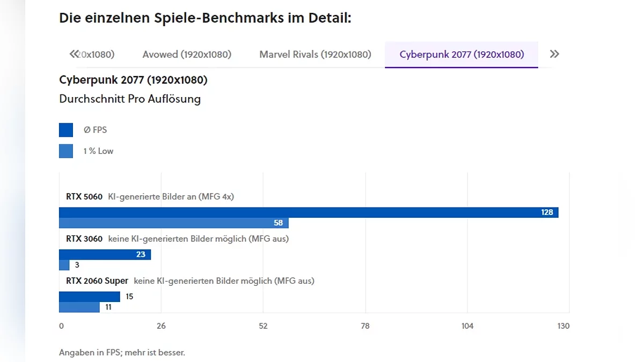Click the RTX 5060 row label
Image resolution: width=644 pixels, height=362 pixels.
tap(84, 197)
